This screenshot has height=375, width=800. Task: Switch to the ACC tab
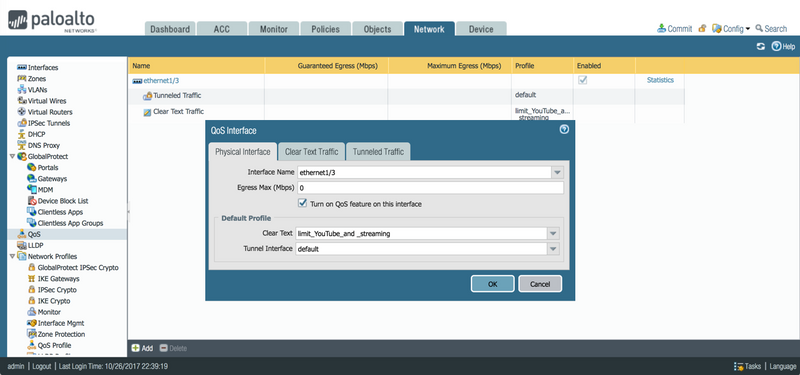click(222, 29)
